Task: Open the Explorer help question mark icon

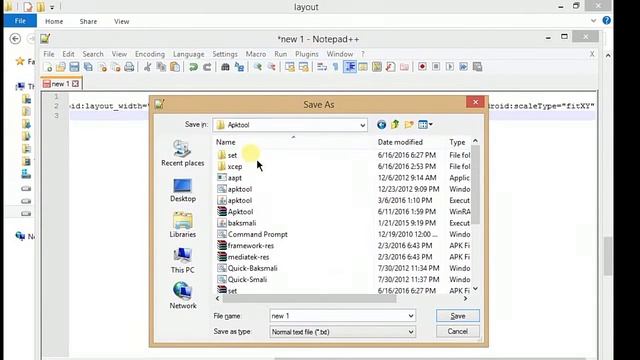Action: coord(607,20)
